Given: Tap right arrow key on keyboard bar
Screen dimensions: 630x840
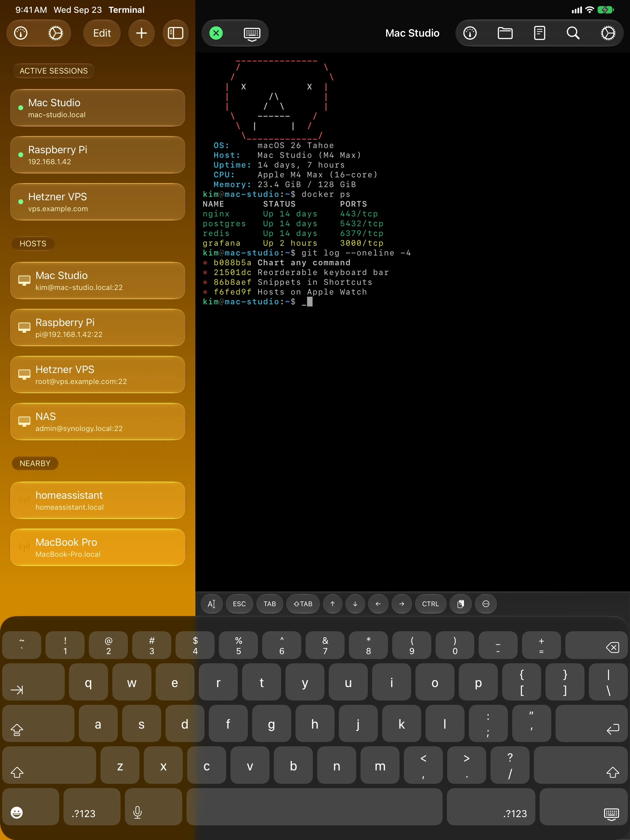Looking at the screenshot, I should coord(402,604).
